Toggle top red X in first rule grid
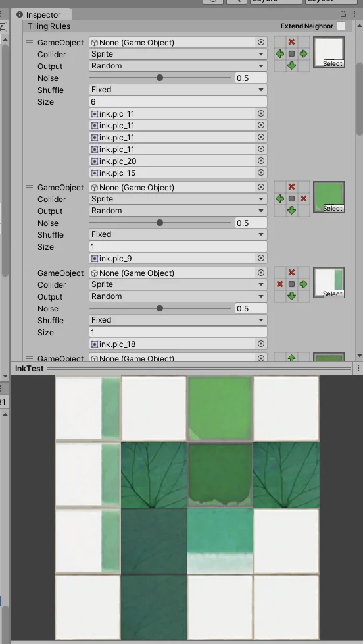The height and width of the screenshot is (644, 363). (x=291, y=42)
